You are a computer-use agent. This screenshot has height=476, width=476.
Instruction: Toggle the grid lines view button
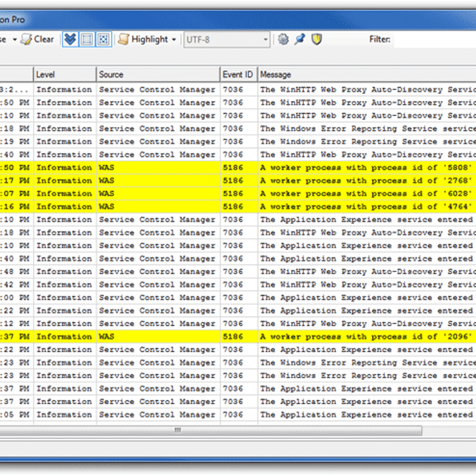coord(87,39)
